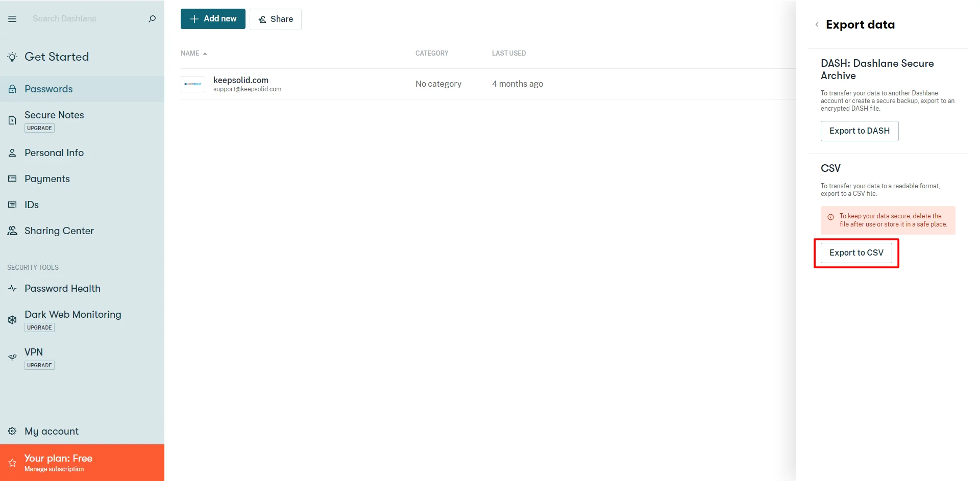Click Export to DASH button
The width and height of the screenshot is (980, 481).
click(x=859, y=131)
